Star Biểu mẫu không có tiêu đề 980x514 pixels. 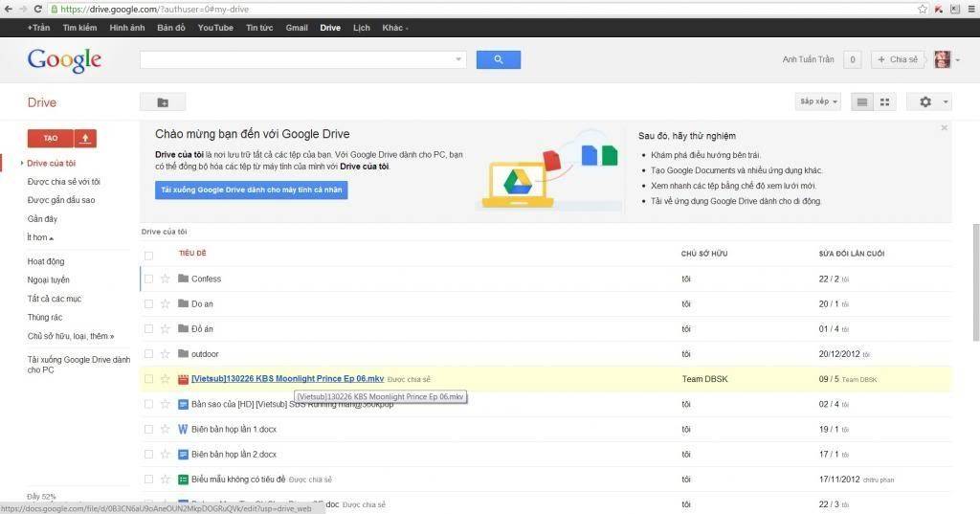(165, 479)
